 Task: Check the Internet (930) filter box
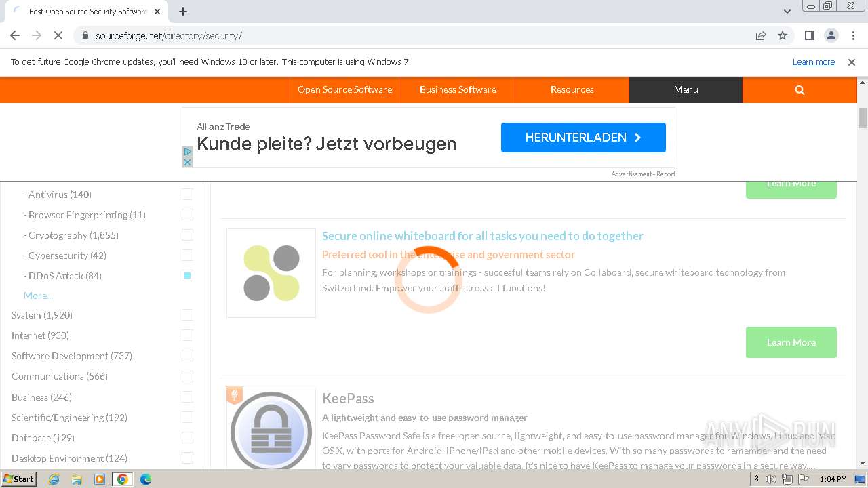coord(188,335)
